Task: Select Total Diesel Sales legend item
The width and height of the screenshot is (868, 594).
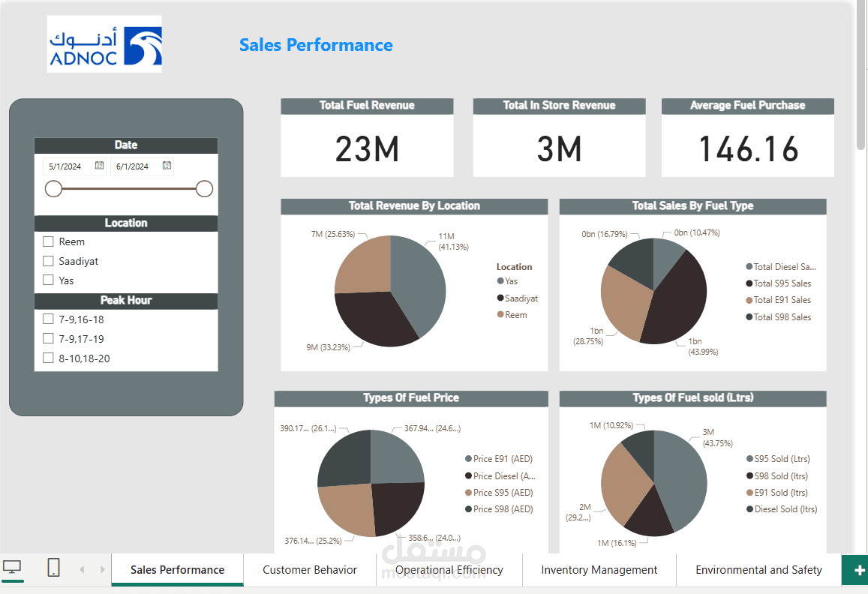Action: (781, 267)
